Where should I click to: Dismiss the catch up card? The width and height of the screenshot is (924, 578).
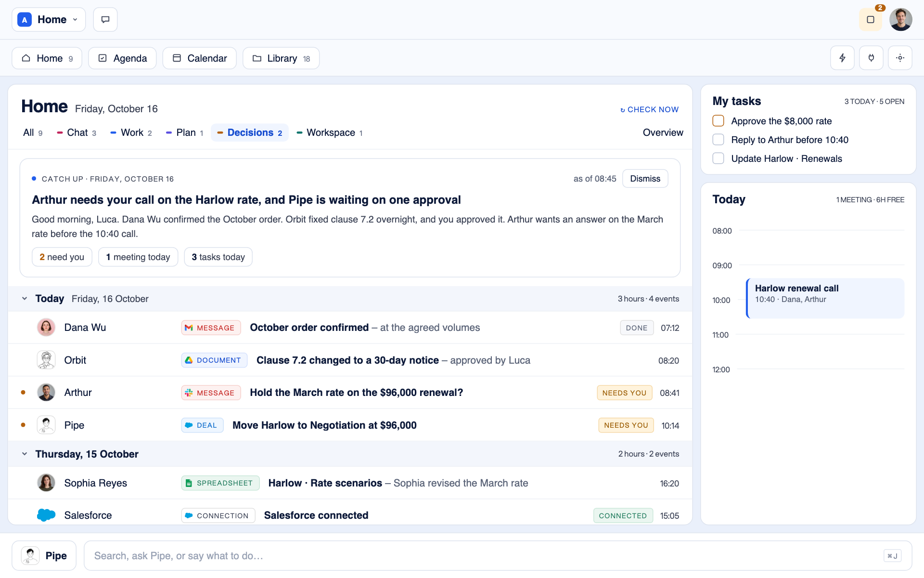[645, 179]
